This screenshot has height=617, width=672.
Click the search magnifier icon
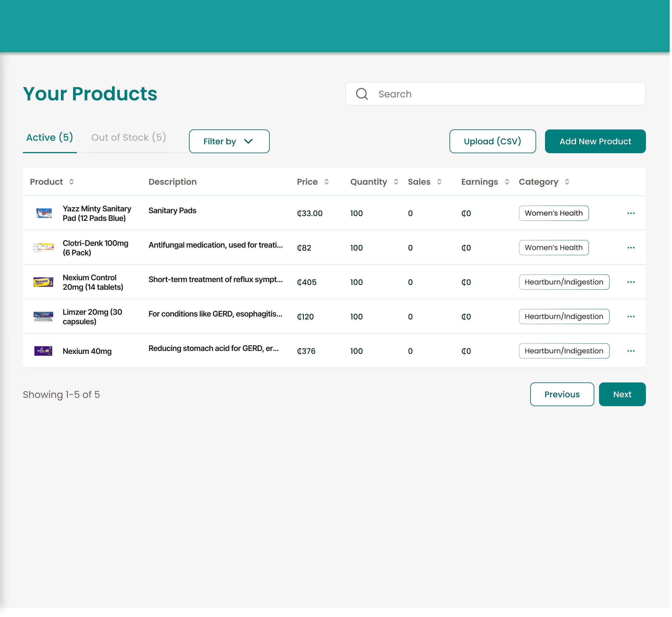point(362,94)
